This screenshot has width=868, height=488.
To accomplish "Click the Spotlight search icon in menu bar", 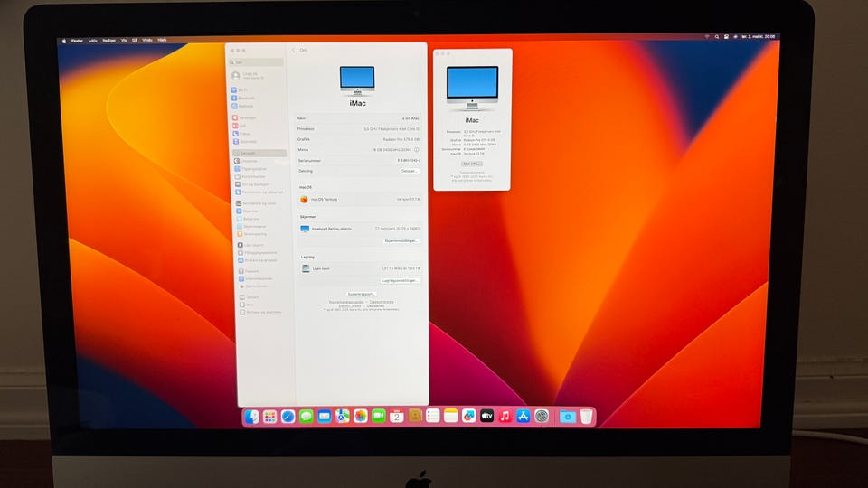I will click(x=717, y=36).
